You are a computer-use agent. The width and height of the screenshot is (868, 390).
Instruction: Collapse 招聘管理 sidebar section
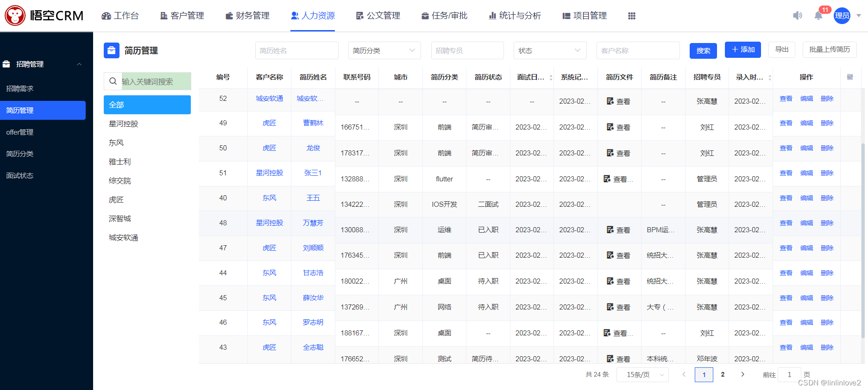(79, 64)
